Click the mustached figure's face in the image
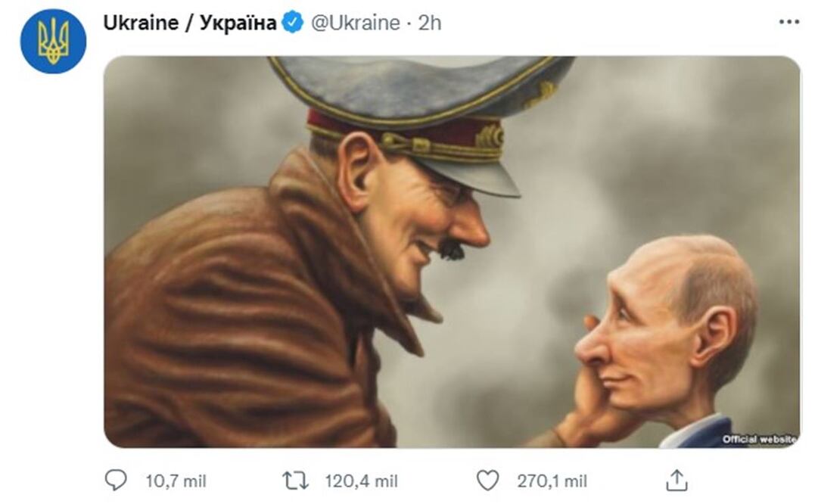 (424, 219)
